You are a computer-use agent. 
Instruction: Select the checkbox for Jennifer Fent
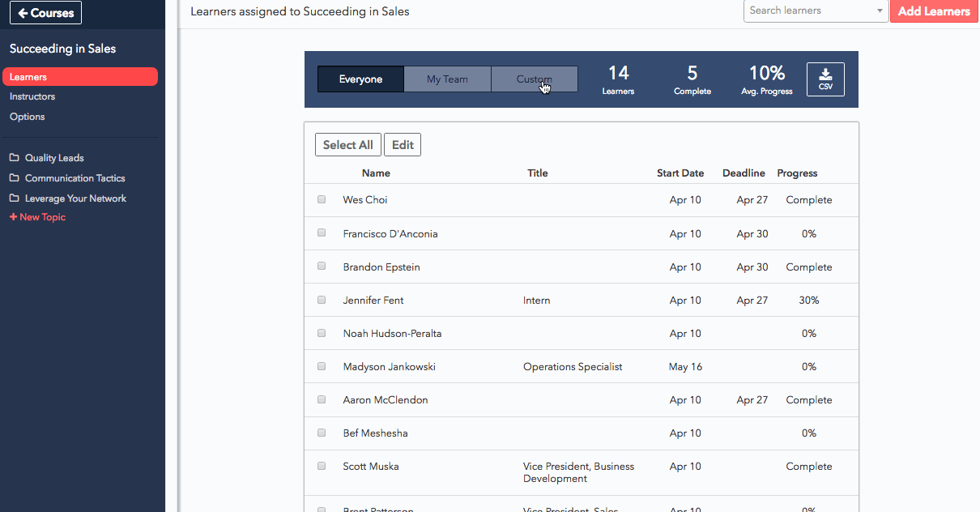point(322,299)
